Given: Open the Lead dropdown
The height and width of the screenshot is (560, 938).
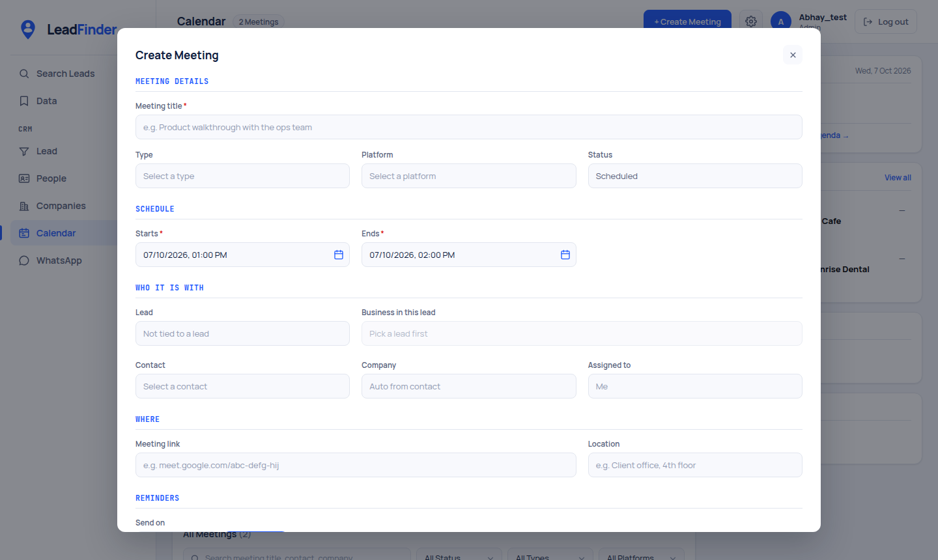Looking at the screenshot, I should pyautogui.click(x=242, y=333).
